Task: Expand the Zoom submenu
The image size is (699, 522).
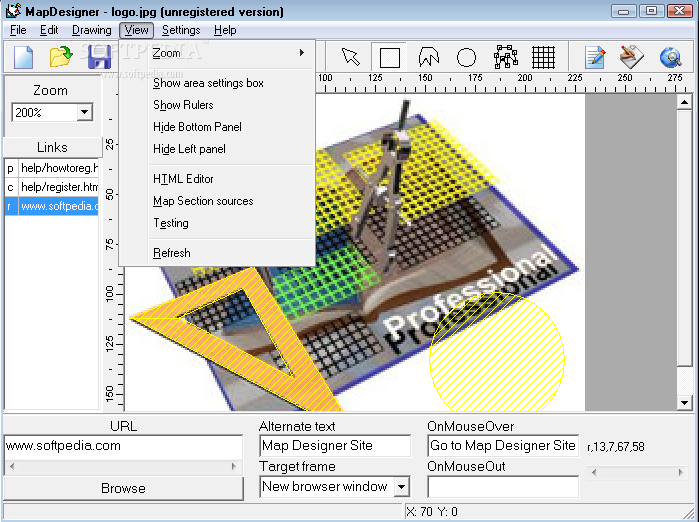Action: click(x=218, y=53)
